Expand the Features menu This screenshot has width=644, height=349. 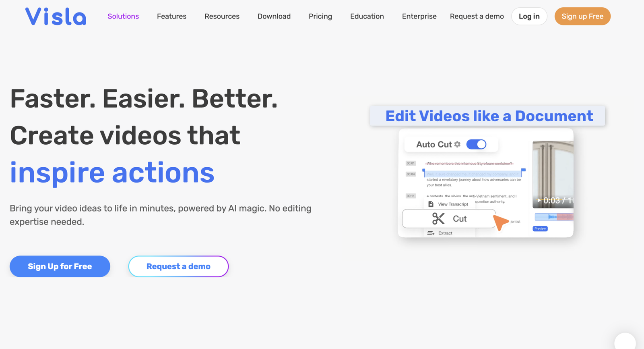coord(171,16)
